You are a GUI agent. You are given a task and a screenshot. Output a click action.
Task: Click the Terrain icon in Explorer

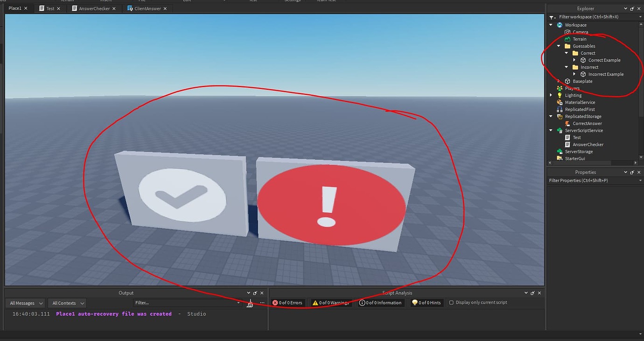pos(567,39)
